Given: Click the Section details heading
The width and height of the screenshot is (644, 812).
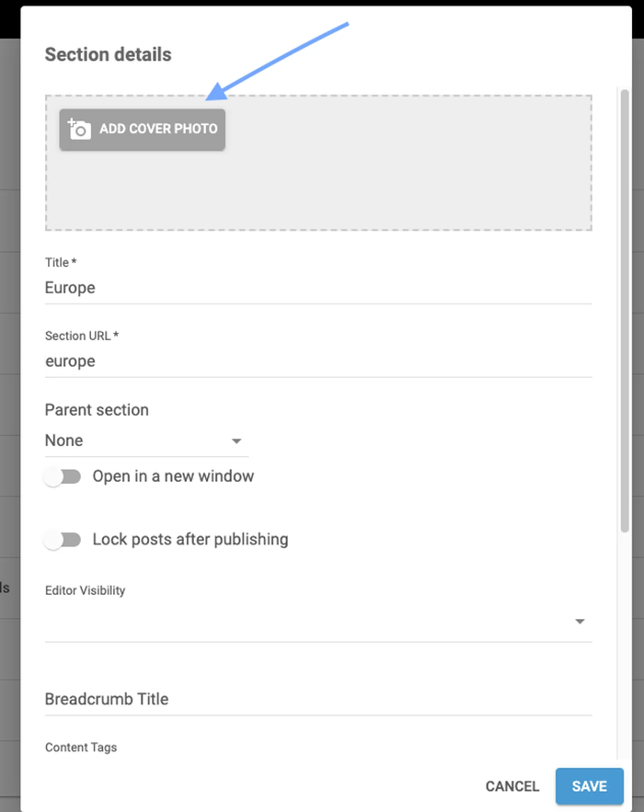Looking at the screenshot, I should point(108,54).
